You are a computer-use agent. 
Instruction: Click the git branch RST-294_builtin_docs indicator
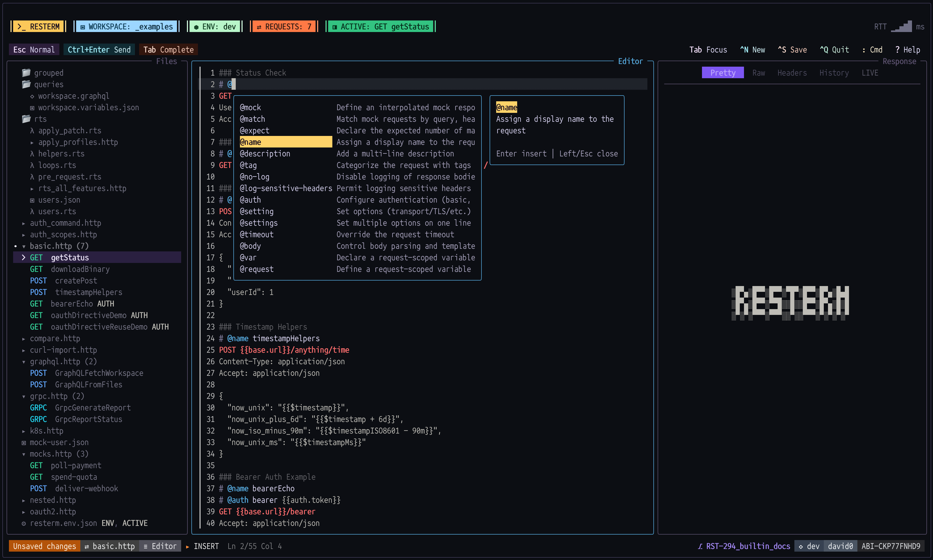click(743, 546)
